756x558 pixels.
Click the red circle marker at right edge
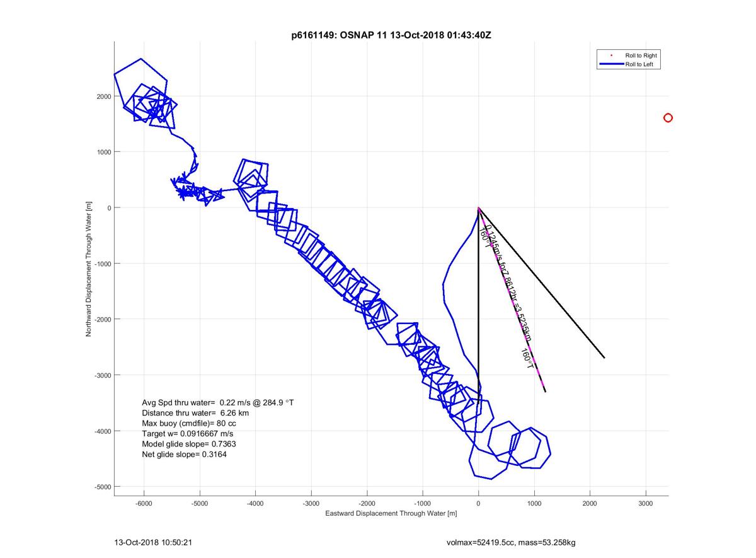668,118
